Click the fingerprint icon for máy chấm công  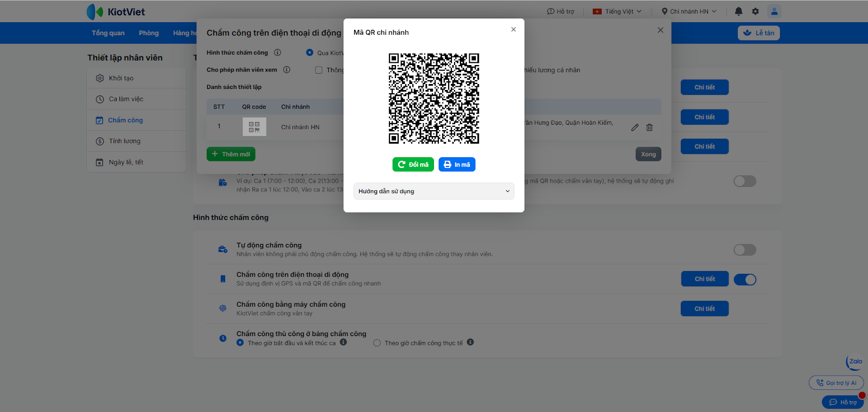pyautogui.click(x=222, y=308)
